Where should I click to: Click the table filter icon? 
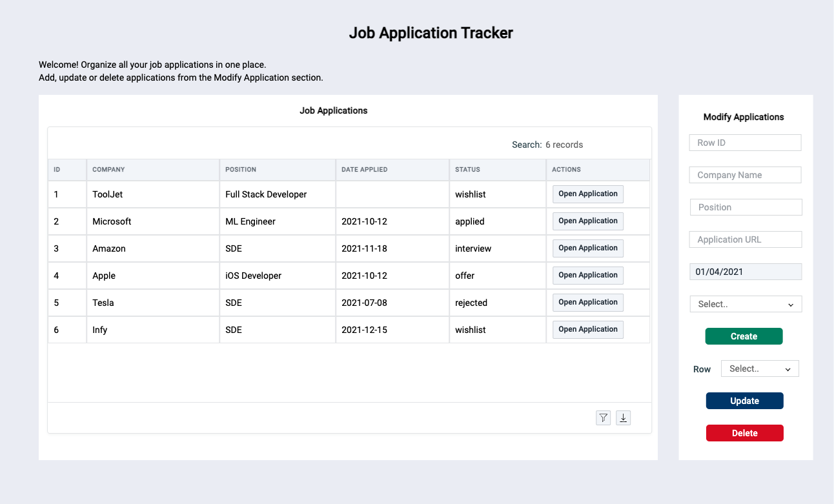[603, 418]
